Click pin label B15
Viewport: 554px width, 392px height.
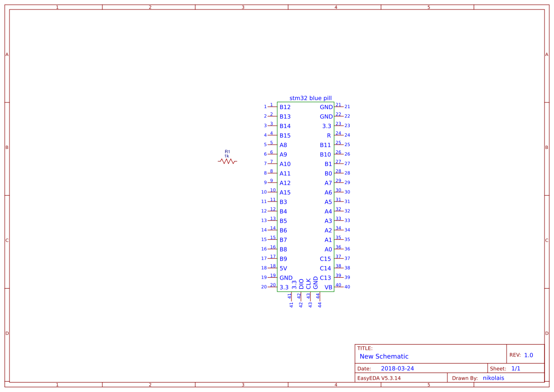tap(285, 136)
